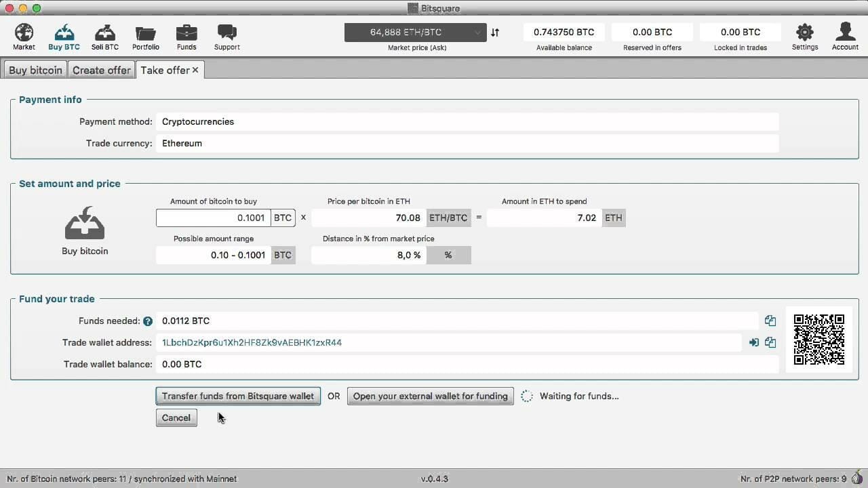Open the Funds section
Screen dimensions: 868x488
[x=186, y=37]
